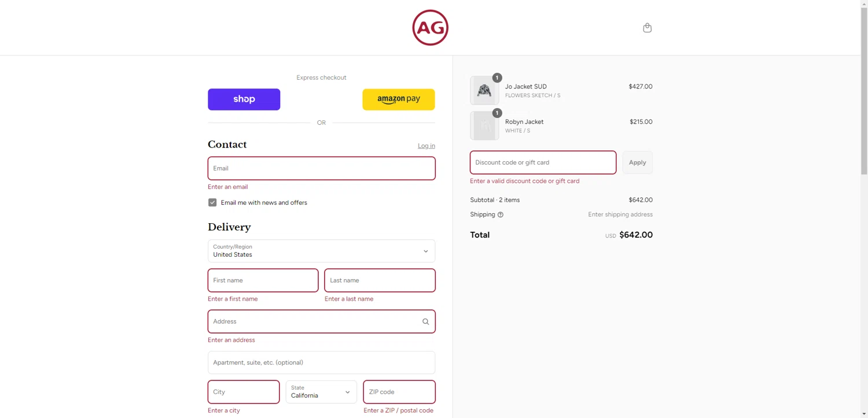Image resolution: width=868 pixels, height=418 pixels.
Task: Click the 'Enter shipping address' text
Action: click(x=620, y=214)
